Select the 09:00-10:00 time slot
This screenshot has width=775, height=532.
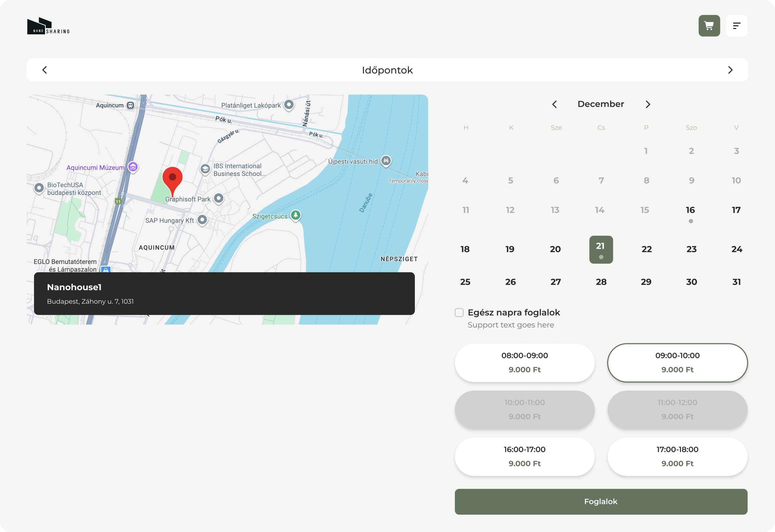[677, 363]
